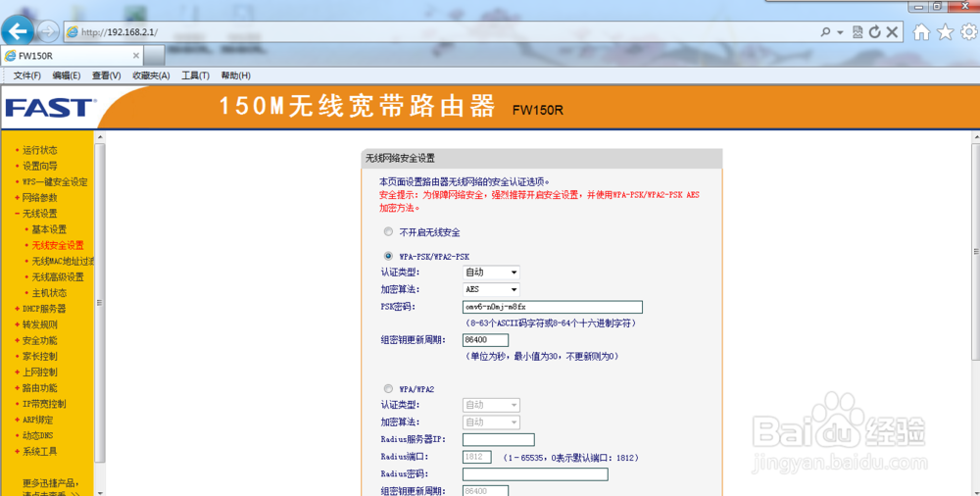Open 运行状态 in the sidebar
This screenshot has height=496, width=980.
click(40, 150)
